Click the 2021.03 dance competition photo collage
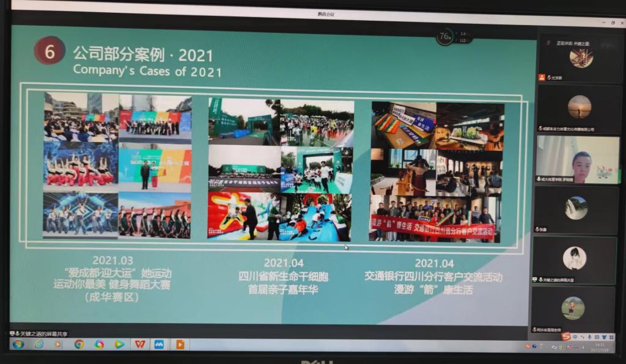Screen dimensions: 626x364 point(117,165)
